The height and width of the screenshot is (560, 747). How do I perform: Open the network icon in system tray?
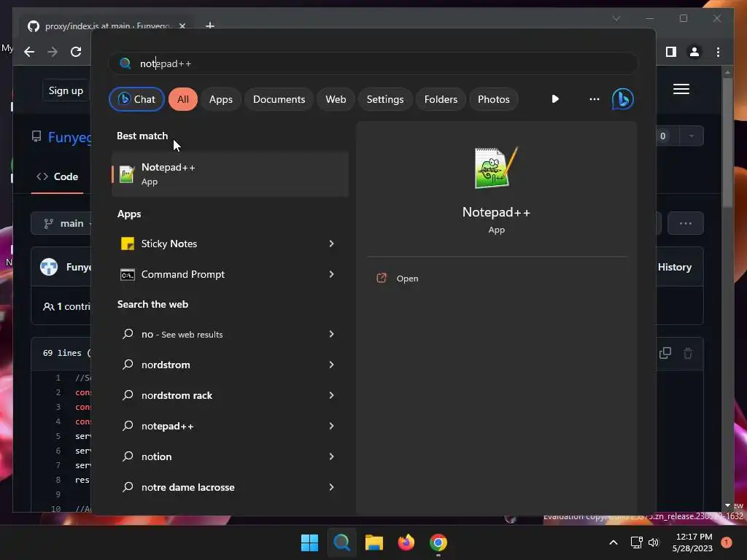click(x=636, y=542)
